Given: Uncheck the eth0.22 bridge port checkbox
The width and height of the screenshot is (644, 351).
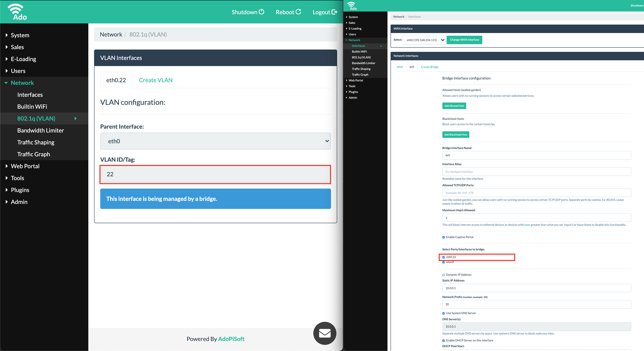Looking at the screenshot, I should coord(444,257).
